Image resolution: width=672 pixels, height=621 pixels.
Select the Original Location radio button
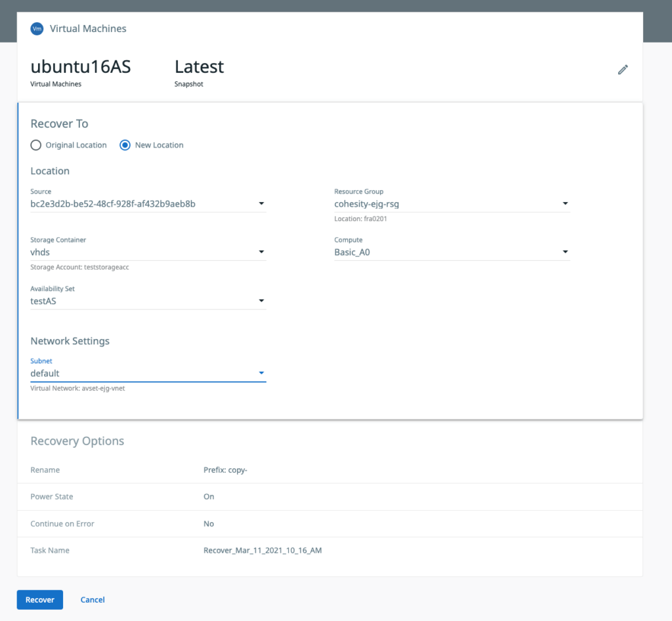click(36, 145)
